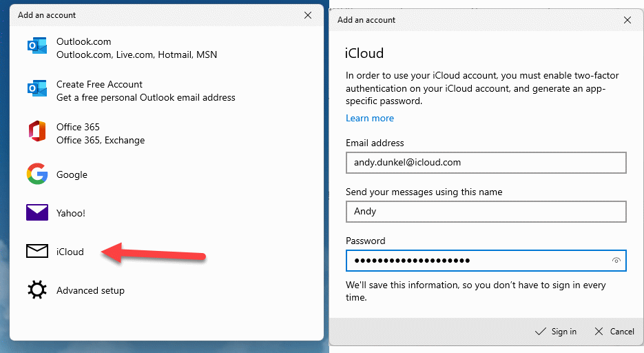Open Advanced setup option
The height and width of the screenshot is (353, 644).
pyautogui.click(x=167, y=290)
